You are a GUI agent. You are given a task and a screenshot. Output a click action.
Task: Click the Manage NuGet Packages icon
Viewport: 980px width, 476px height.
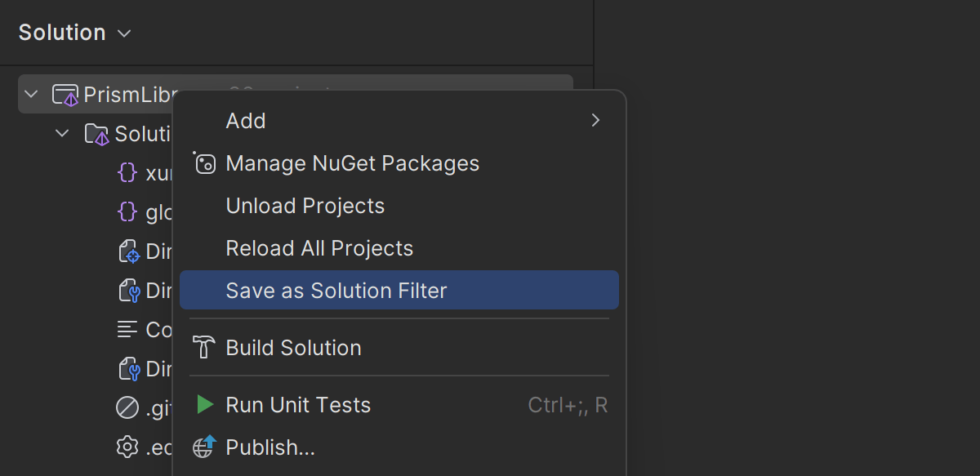[x=204, y=163]
